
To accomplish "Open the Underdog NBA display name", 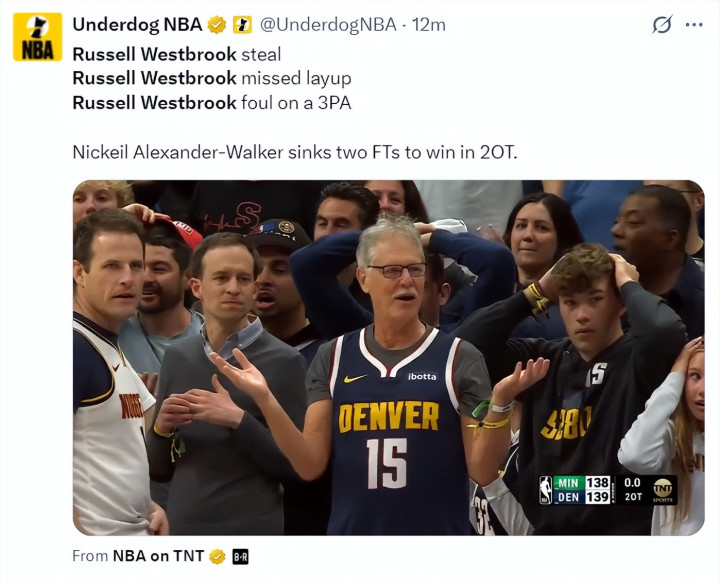I will coord(137,25).
